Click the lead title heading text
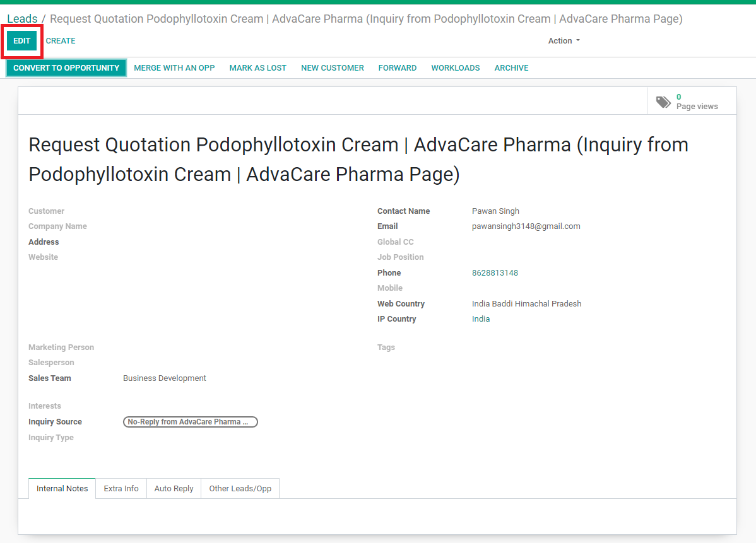 358,160
